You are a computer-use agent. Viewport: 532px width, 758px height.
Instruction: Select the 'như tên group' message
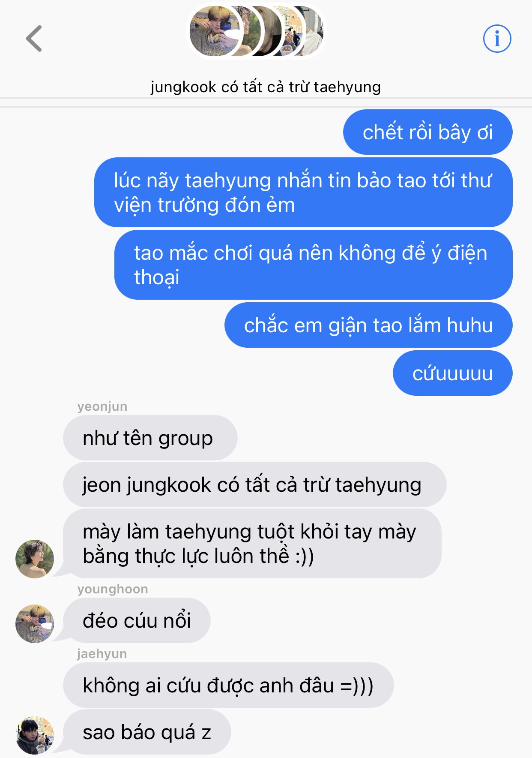pos(150,438)
